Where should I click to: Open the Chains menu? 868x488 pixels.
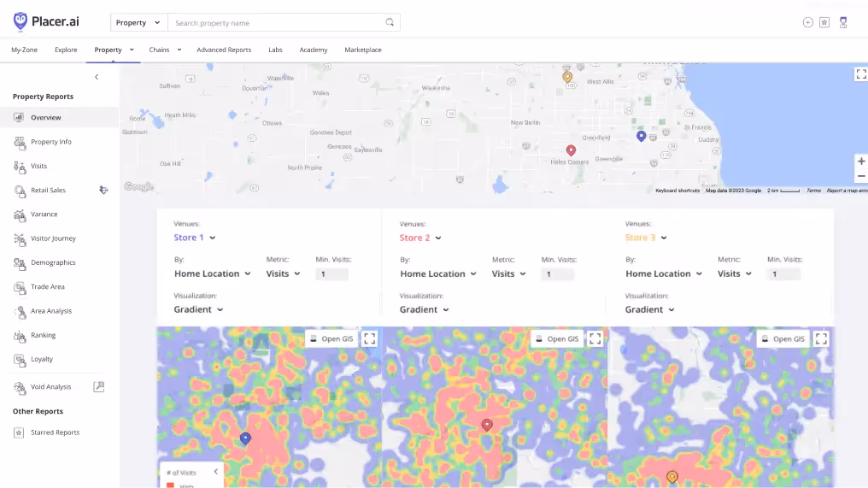[165, 50]
